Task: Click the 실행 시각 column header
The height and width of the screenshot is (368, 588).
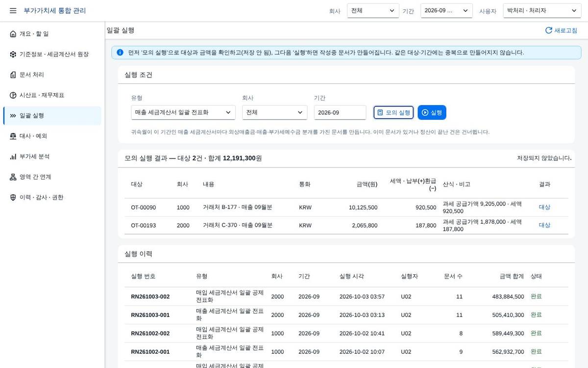Action: (x=352, y=276)
